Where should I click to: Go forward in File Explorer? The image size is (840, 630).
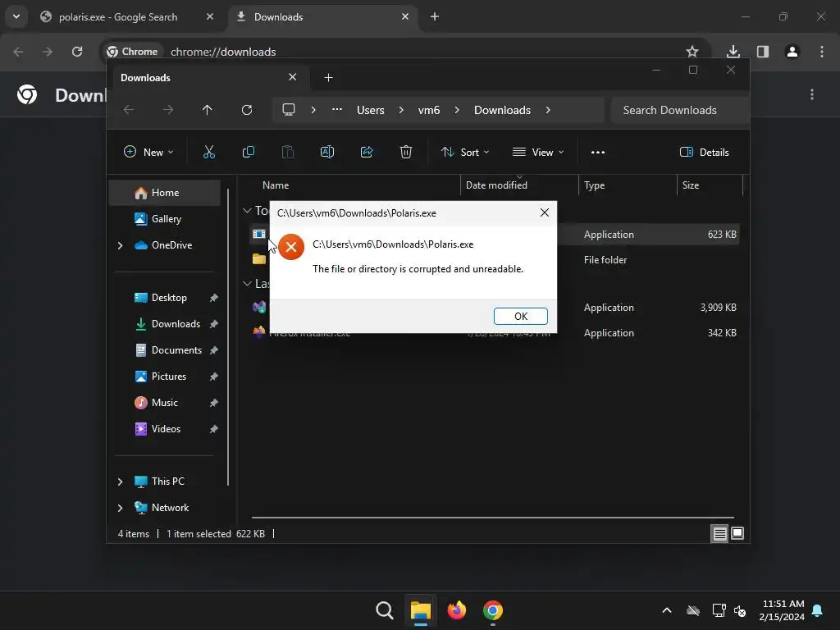(x=167, y=110)
